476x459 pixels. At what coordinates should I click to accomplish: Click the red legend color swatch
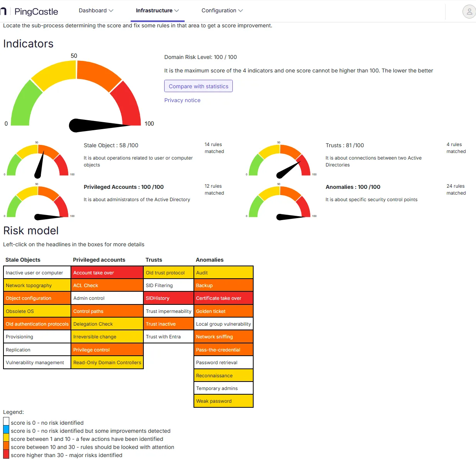(6, 455)
